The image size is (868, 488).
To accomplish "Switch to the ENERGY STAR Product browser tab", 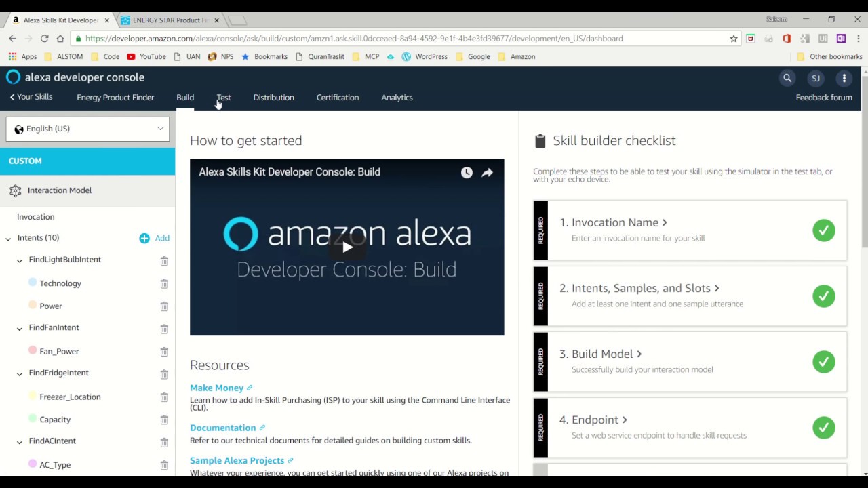I will pyautogui.click(x=170, y=20).
